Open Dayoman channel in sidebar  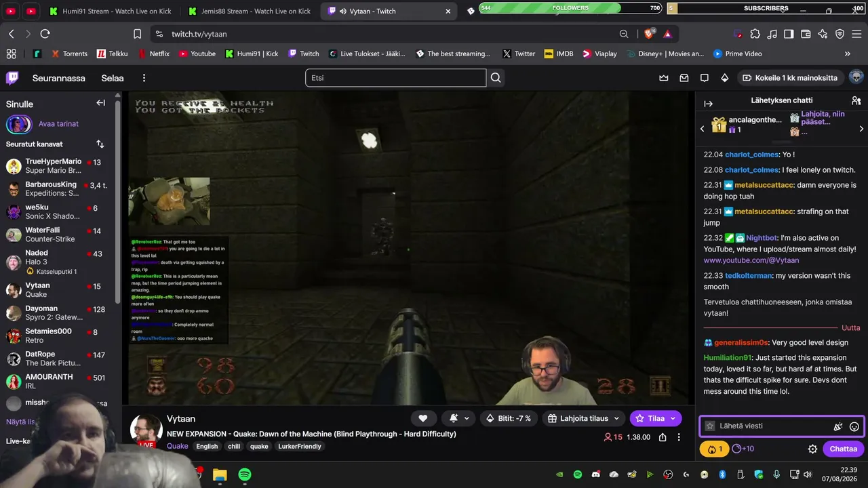pyautogui.click(x=60, y=313)
